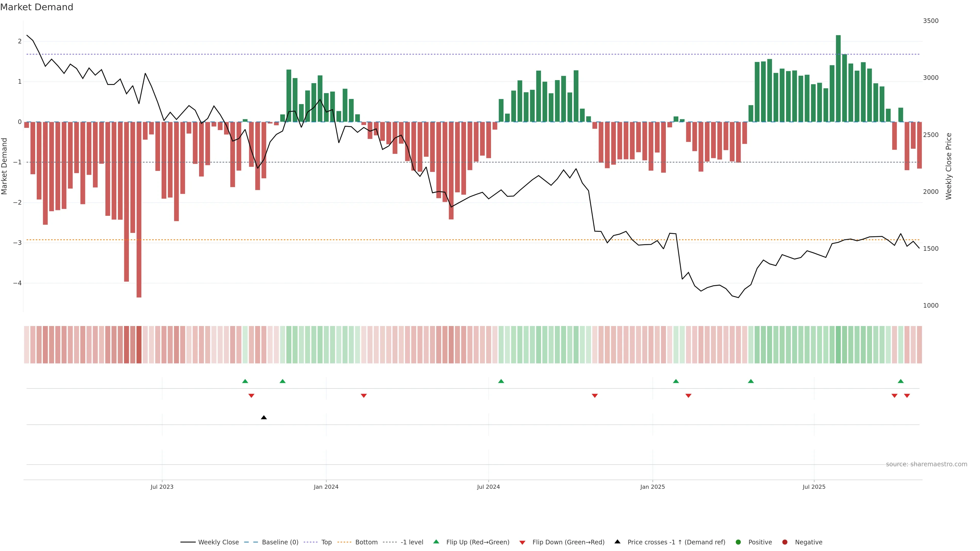
Task: Click the black price-cross triangle marker on the timeline
Action: (x=264, y=418)
